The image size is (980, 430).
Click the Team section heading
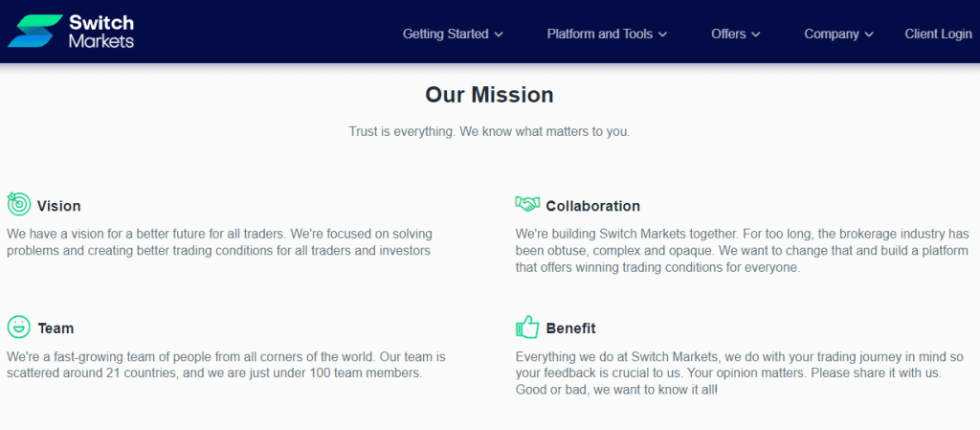[x=56, y=328]
